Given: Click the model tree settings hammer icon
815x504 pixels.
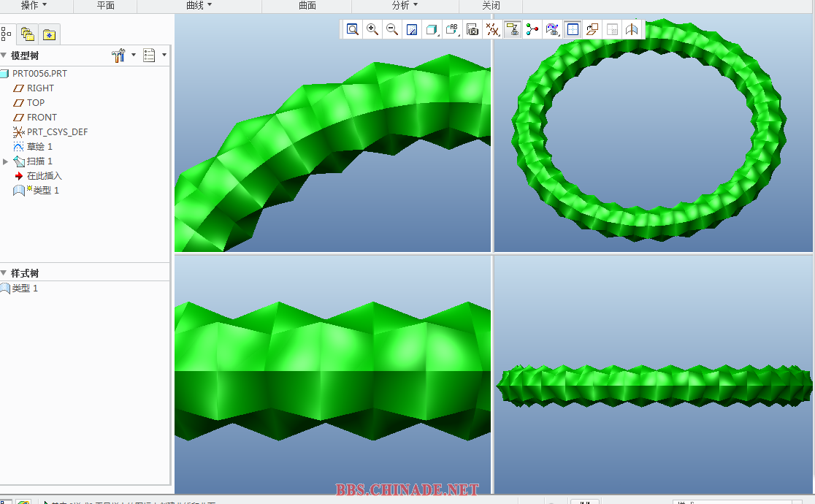Looking at the screenshot, I should tap(118, 56).
